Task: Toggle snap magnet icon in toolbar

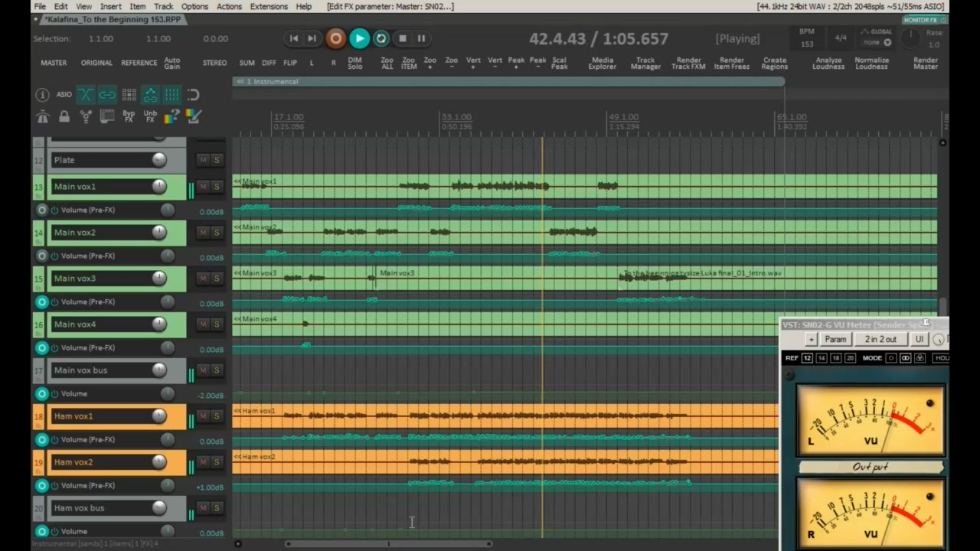Action: (193, 95)
